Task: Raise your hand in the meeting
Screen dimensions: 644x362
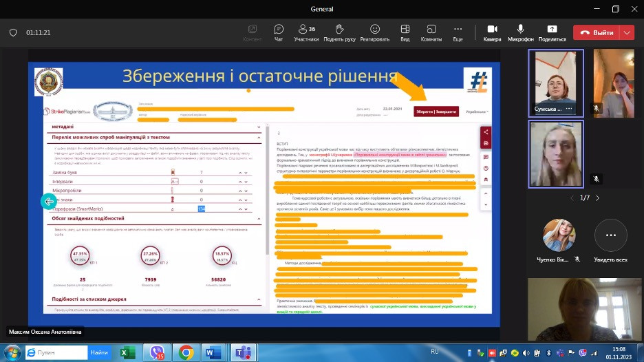Action: tap(339, 32)
